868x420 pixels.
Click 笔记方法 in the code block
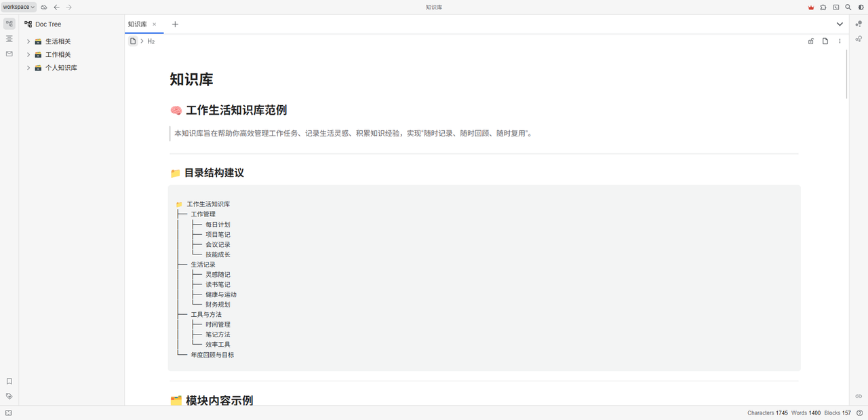coord(218,335)
